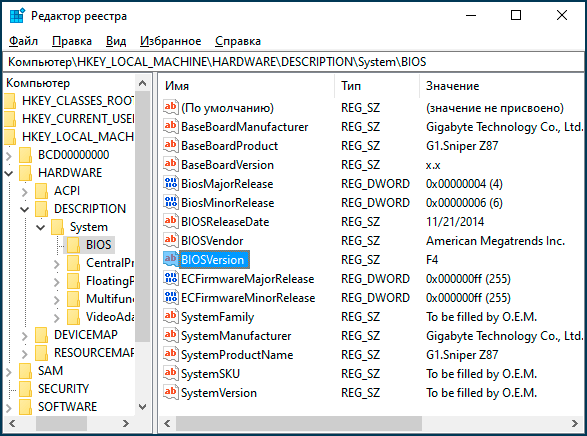Select the MultifunctionAdapter tree key
The image size is (587, 436).
110,299
